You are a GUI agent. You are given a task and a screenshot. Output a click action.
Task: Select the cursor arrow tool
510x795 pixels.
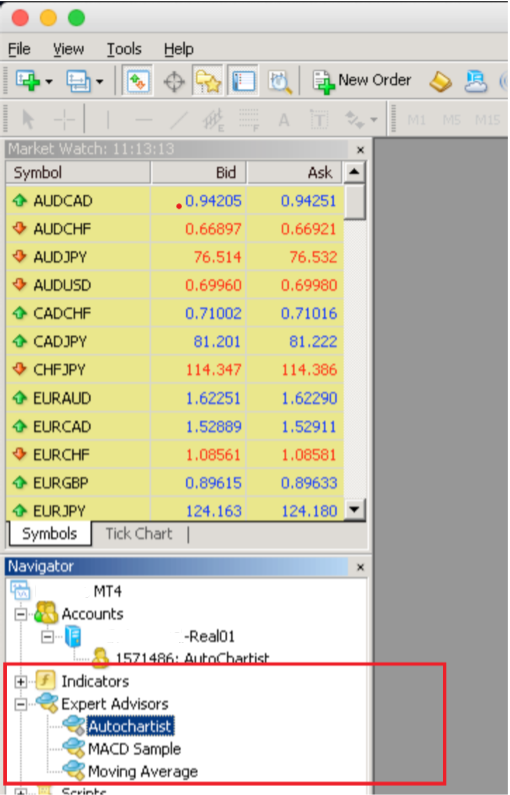tap(28, 120)
